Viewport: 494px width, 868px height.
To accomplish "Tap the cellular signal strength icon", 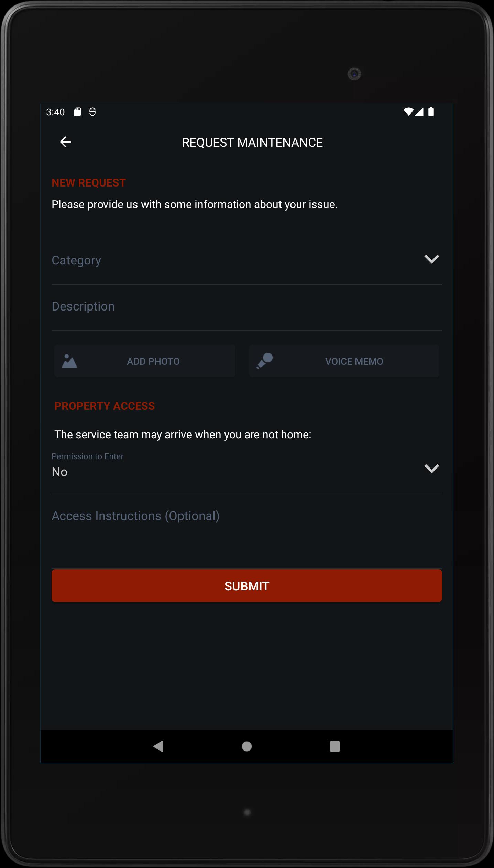I will click(419, 112).
